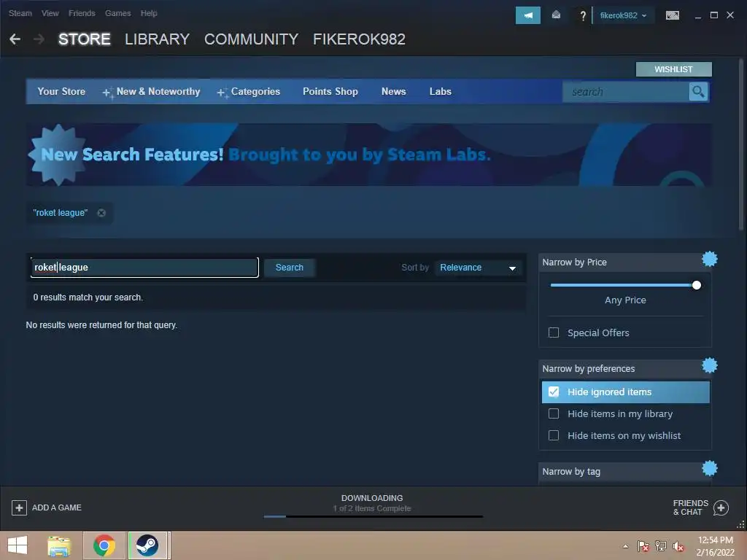Click the forward navigation arrow
The width and height of the screenshot is (747, 560).
39,39
